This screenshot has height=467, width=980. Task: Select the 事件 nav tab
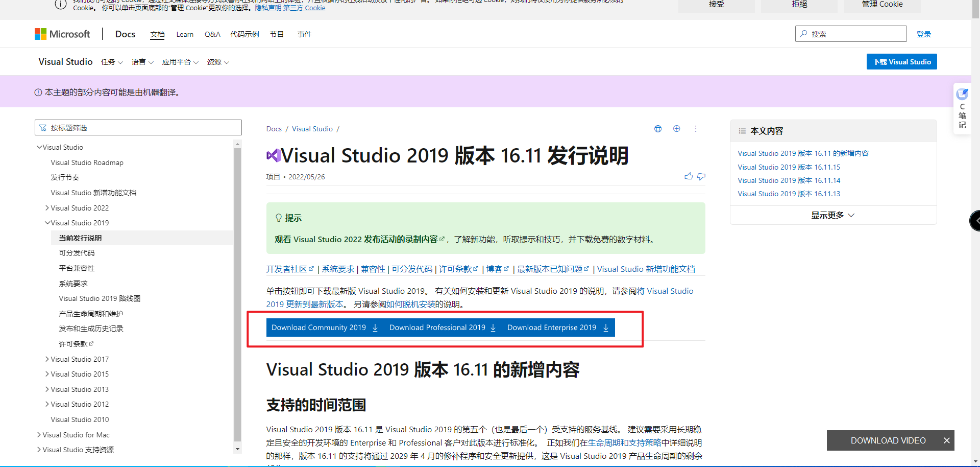(304, 34)
